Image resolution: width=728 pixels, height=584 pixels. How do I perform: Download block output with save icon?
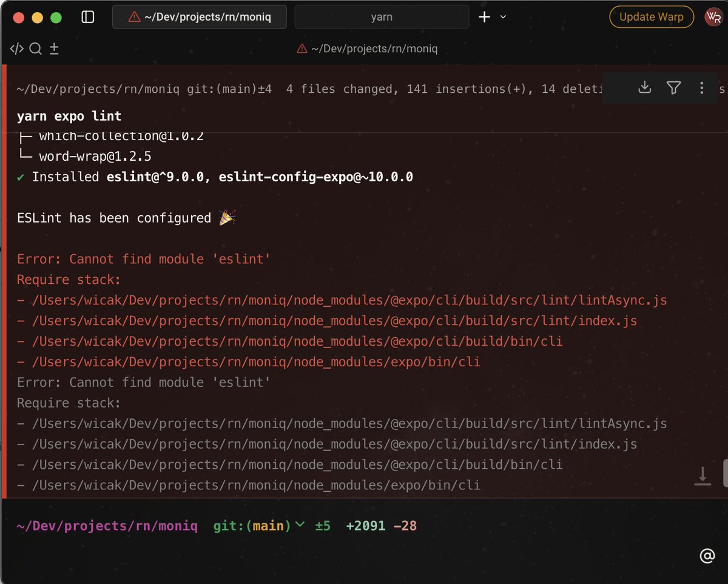[645, 88]
